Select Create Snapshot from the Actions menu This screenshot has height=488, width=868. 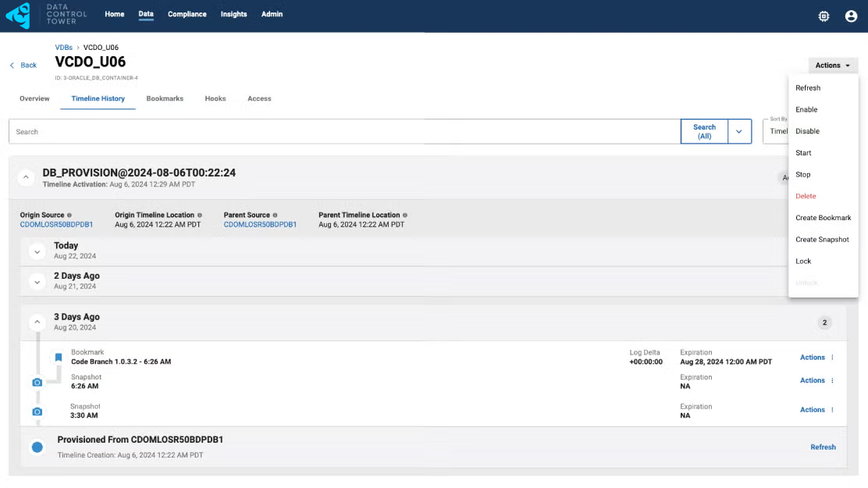tap(822, 239)
